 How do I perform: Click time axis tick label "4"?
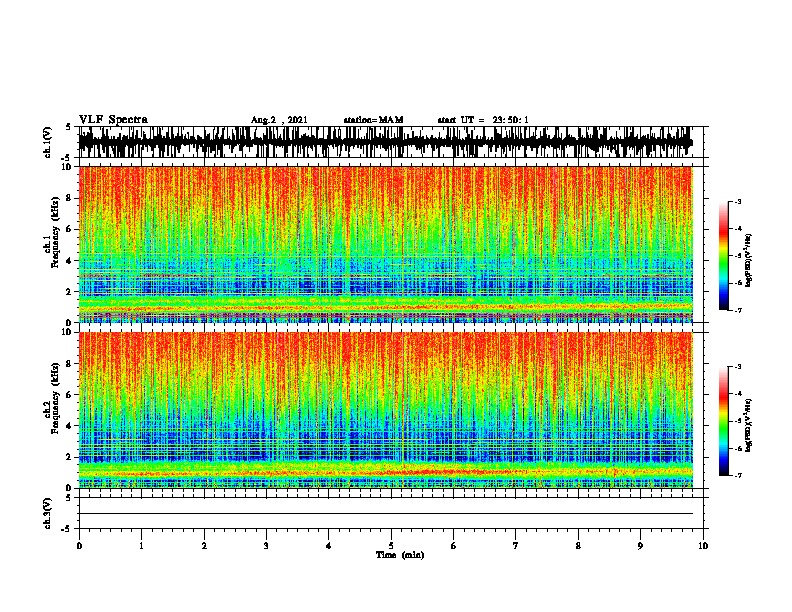[329, 546]
